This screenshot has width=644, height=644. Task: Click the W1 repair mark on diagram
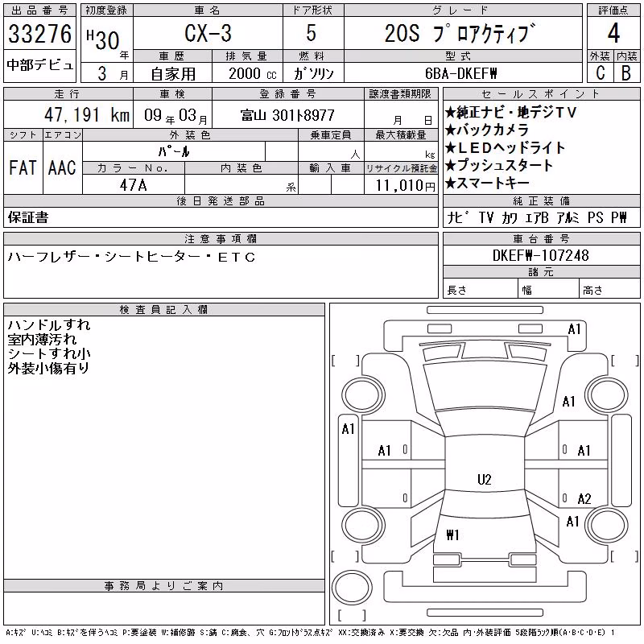point(452,535)
